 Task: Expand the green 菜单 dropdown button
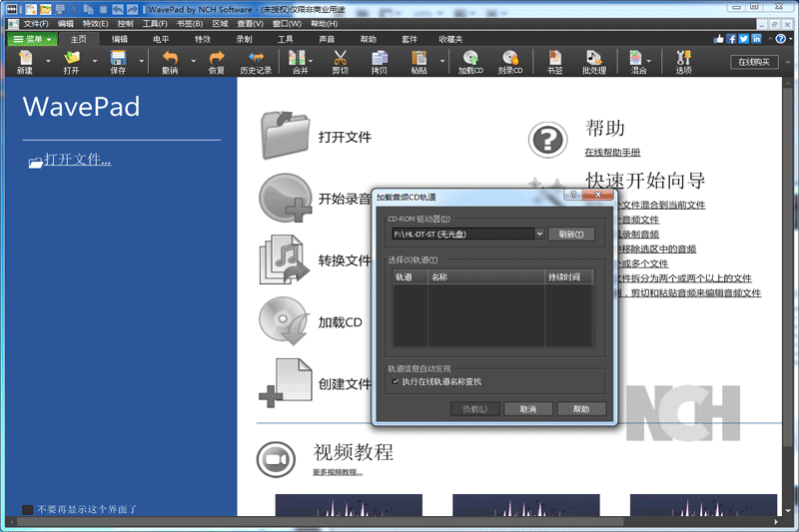click(x=32, y=39)
